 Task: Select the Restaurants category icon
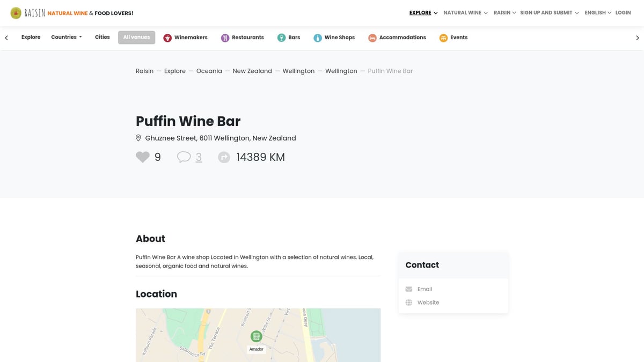coord(224,38)
